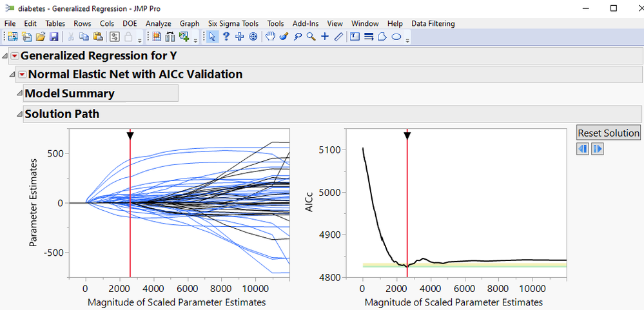Open table toolbar overflow arrow after green plus icon
Viewport: 644px width, 310px height.
[x=195, y=40]
